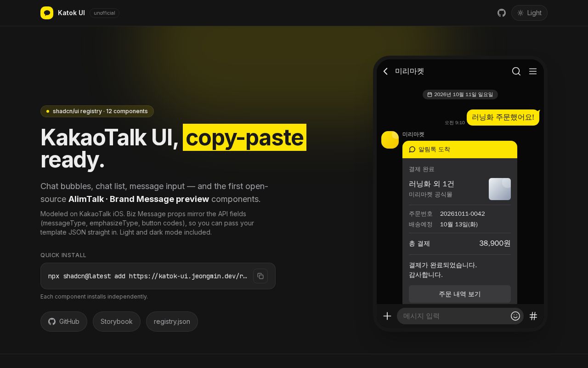The width and height of the screenshot is (588, 368).
Task: Click the 러닝화 외 1건 product title
Action: [431, 184]
